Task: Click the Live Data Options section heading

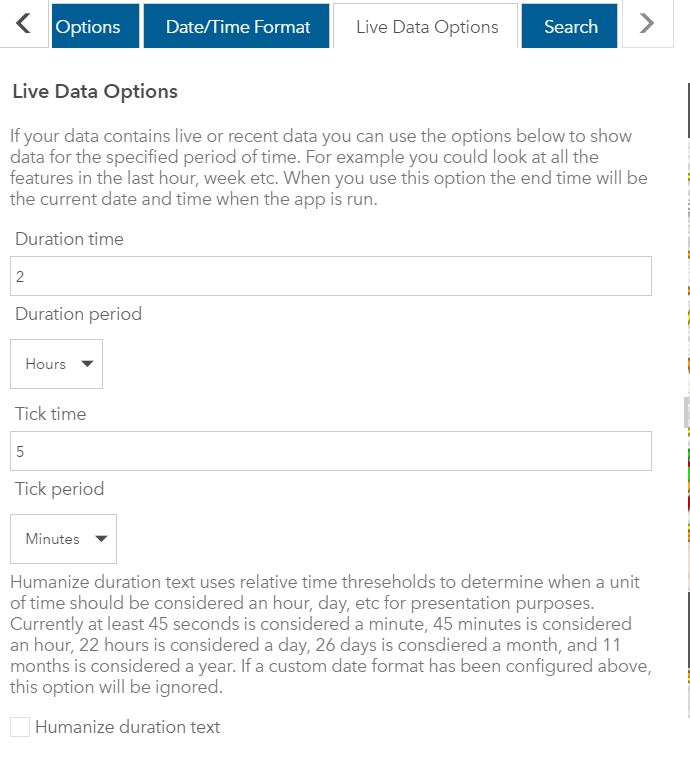Action: pyautogui.click(x=95, y=92)
